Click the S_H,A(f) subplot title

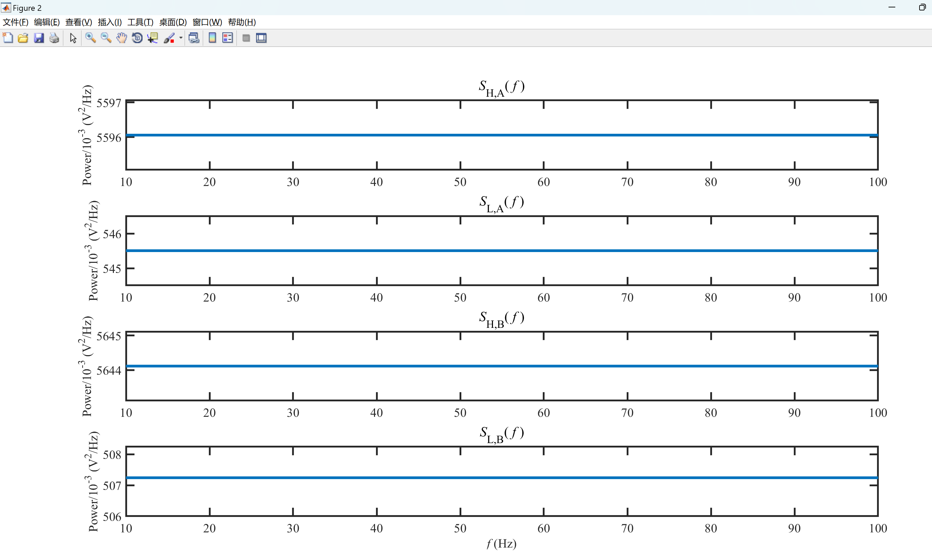click(501, 88)
